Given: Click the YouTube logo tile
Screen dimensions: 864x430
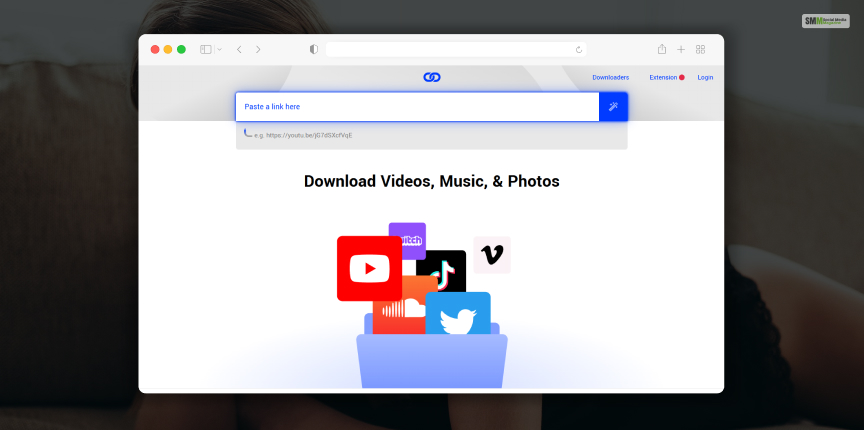Looking at the screenshot, I should 369,268.
